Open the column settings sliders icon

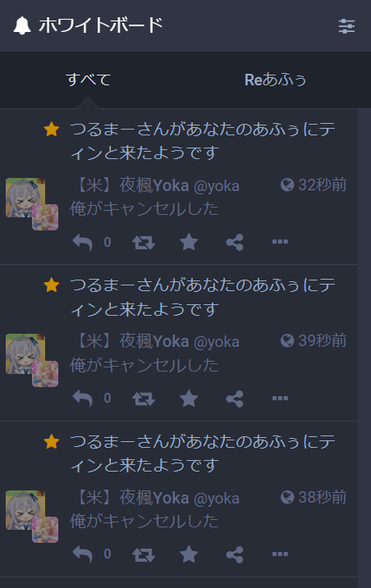point(346,26)
